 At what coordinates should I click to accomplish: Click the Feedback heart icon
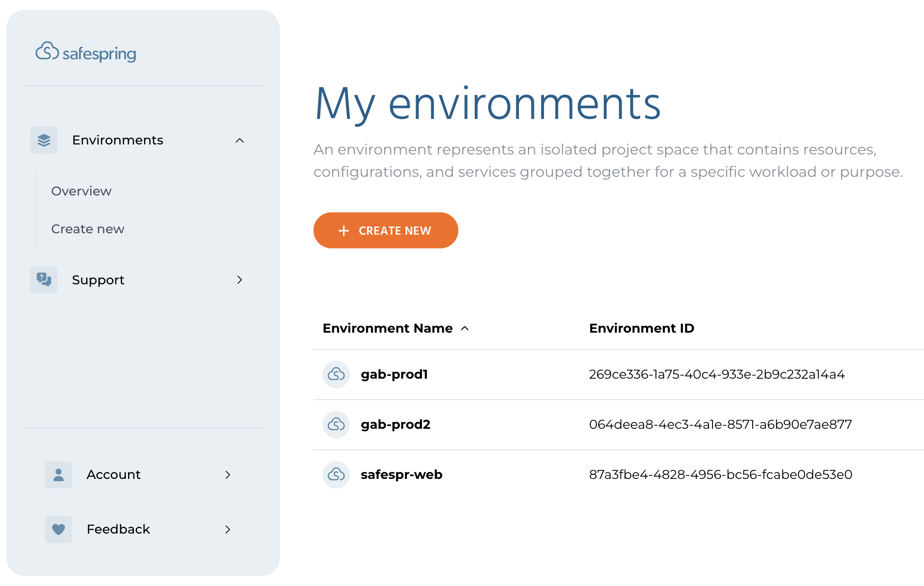click(x=58, y=529)
